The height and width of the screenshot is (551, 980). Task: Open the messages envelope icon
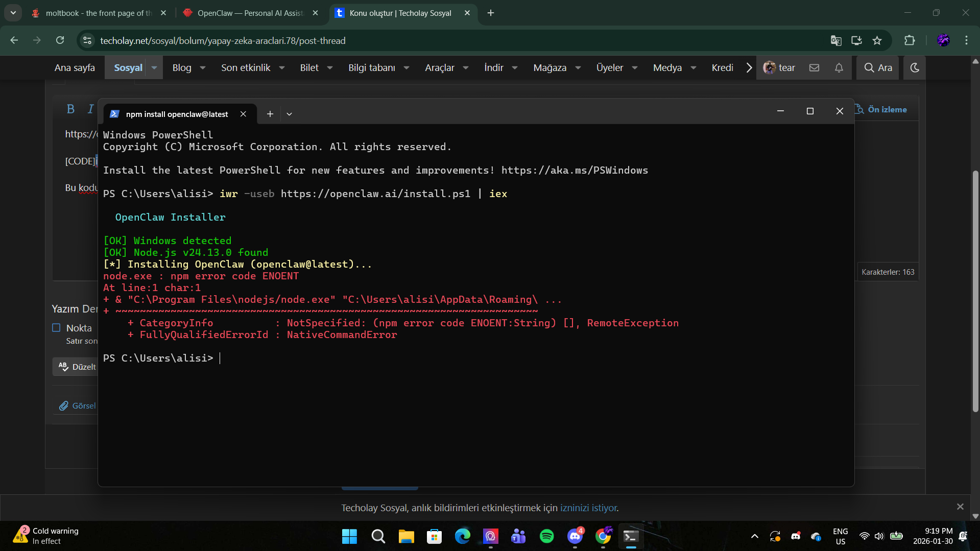814,67
